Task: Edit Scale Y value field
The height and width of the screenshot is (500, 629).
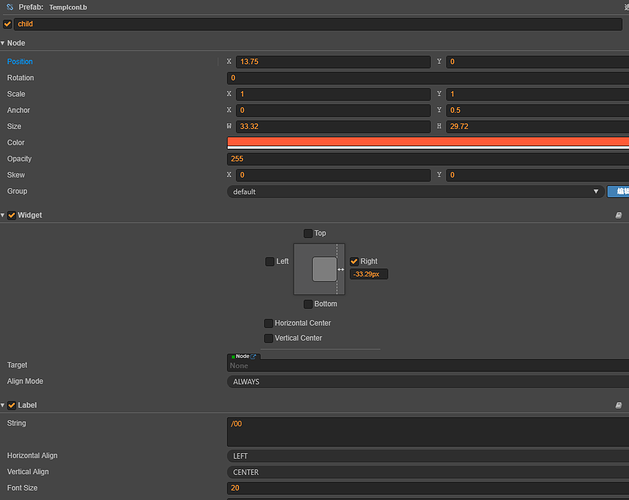Action: (538, 94)
